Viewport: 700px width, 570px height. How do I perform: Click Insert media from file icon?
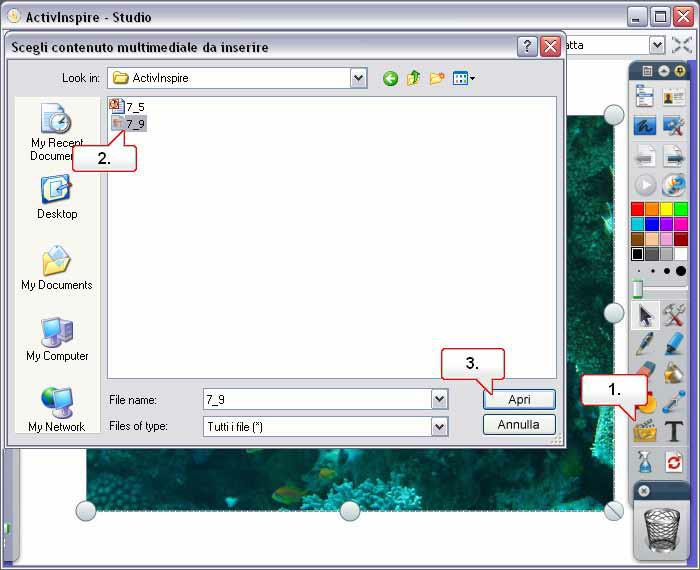645,431
